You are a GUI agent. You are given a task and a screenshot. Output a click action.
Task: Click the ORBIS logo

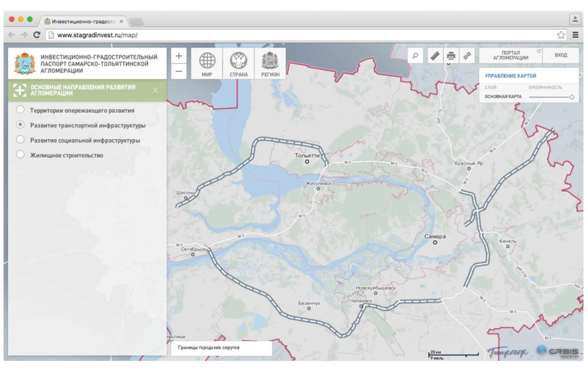coord(558,351)
